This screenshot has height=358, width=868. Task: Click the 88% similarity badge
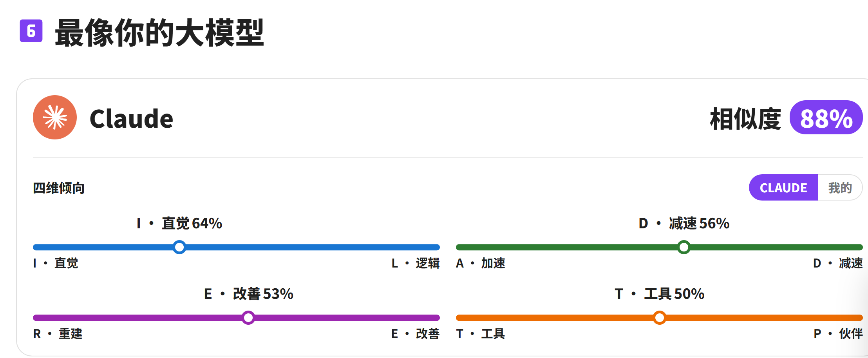pyautogui.click(x=826, y=118)
